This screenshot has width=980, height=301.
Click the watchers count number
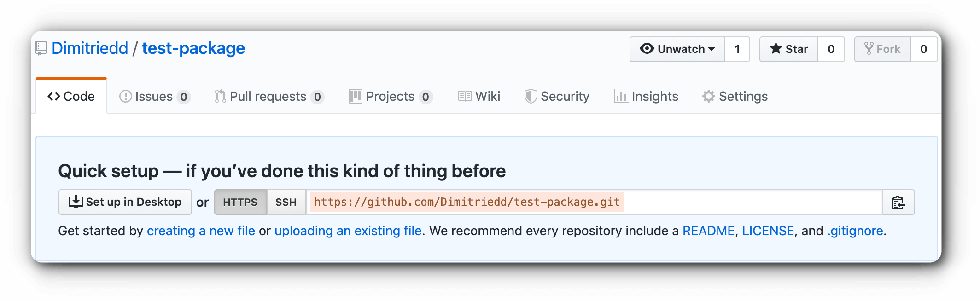pyautogui.click(x=737, y=49)
